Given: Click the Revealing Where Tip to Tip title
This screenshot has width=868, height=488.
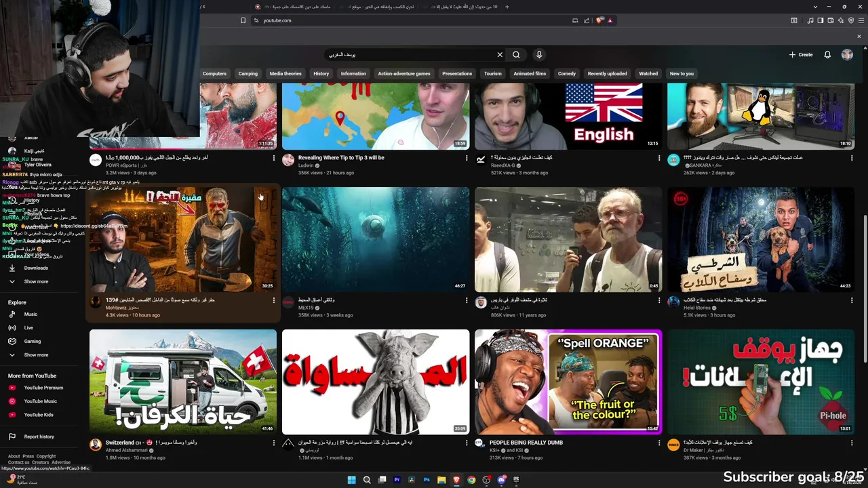Looking at the screenshot, I should tap(341, 158).
